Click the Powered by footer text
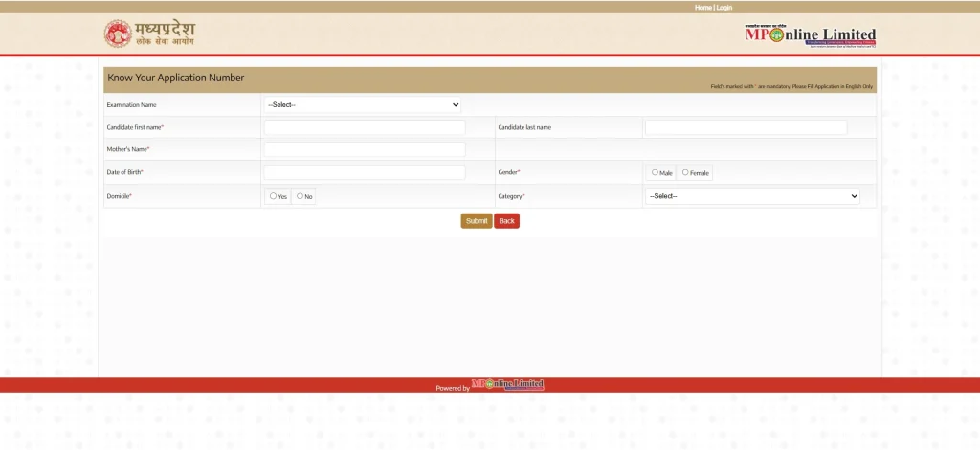Image resolution: width=980 pixels, height=450 pixels. pos(453,388)
